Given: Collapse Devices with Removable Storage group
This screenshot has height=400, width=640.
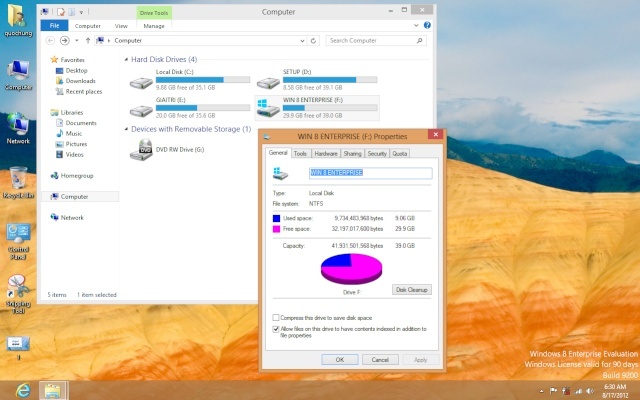Looking at the screenshot, I should [x=126, y=129].
